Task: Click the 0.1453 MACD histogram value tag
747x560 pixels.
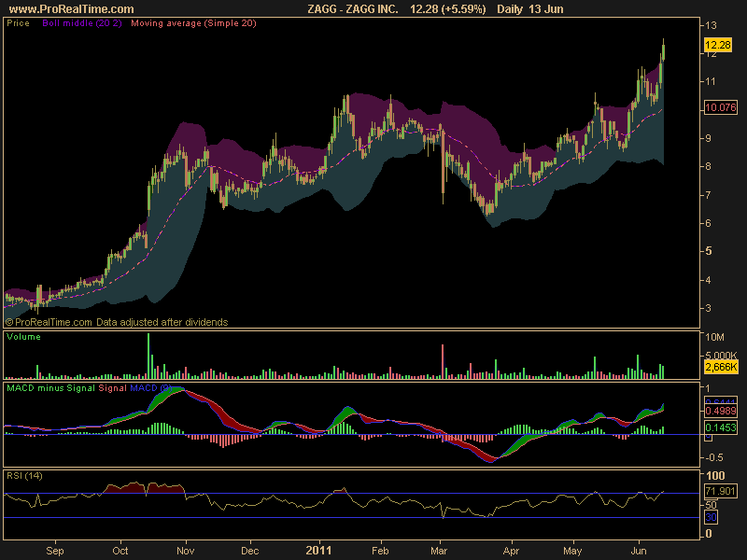Action: (x=720, y=427)
